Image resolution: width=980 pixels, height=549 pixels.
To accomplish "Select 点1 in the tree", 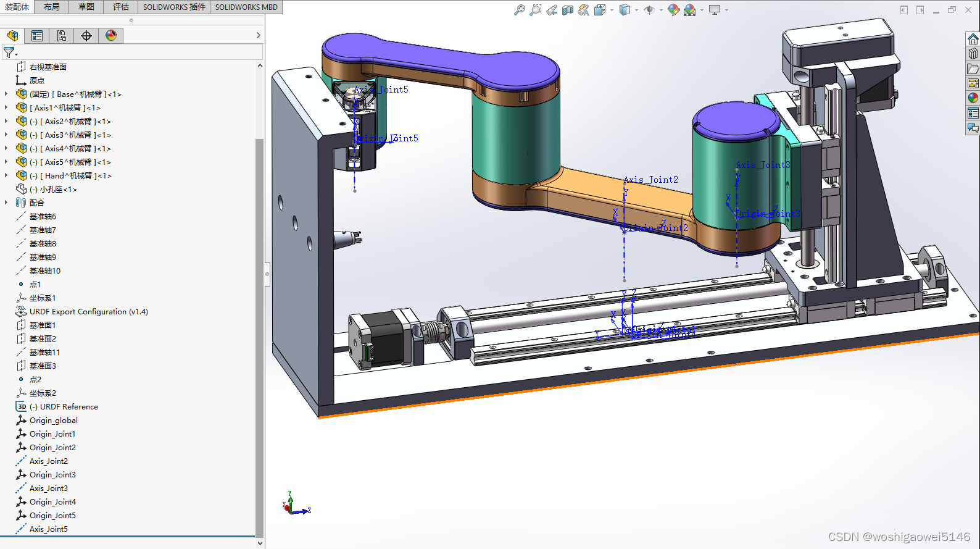I will coord(35,284).
